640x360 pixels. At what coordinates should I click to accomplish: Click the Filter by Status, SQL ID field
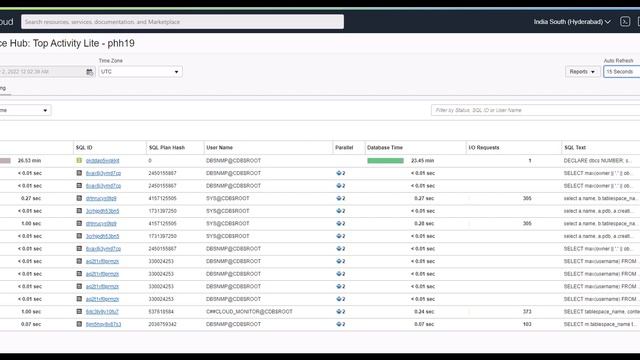coord(535,110)
